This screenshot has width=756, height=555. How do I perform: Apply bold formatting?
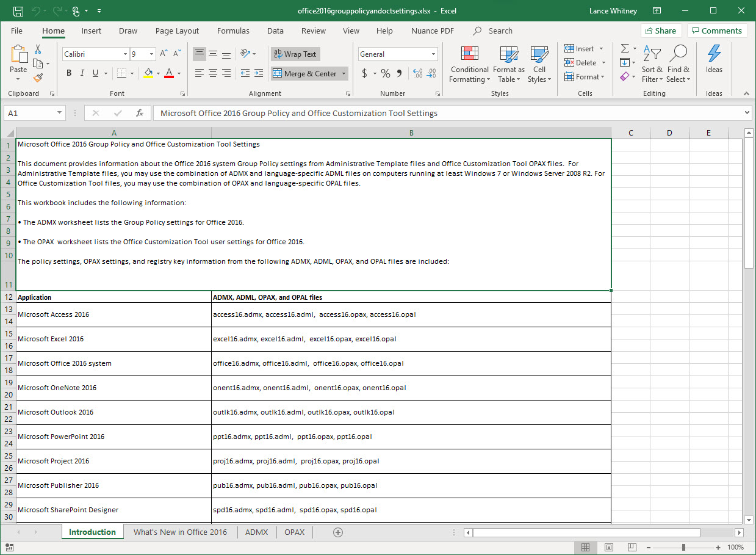[x=68, y=73]
